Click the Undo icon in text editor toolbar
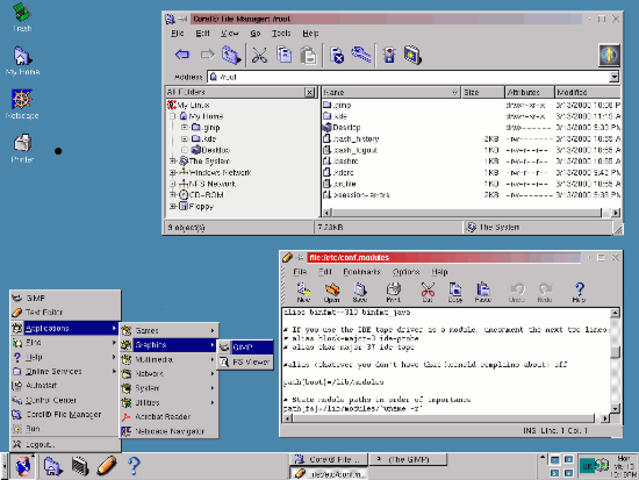Viewport: 639px width, 480px height. (x=517, y=292)
